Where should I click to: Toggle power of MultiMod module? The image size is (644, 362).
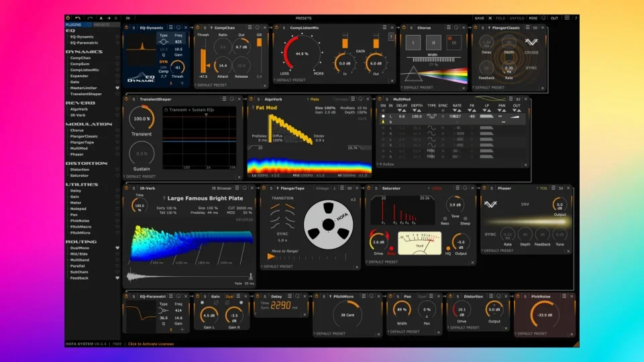[x=380, y=99]
